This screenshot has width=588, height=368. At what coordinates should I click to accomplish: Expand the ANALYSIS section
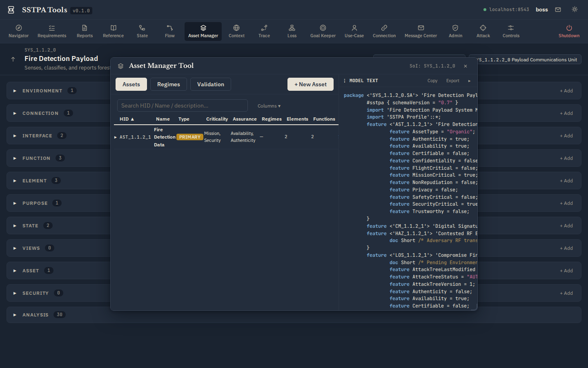(15, 315)
